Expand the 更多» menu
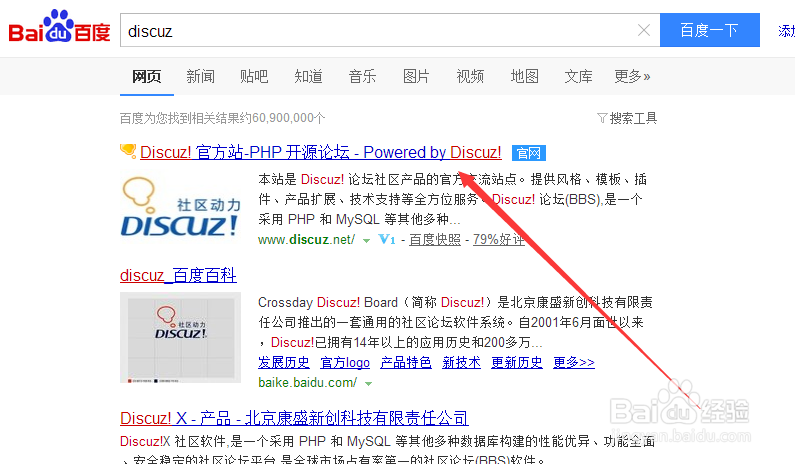This screenshot has height=464, width=795. (x=632, y=77)
